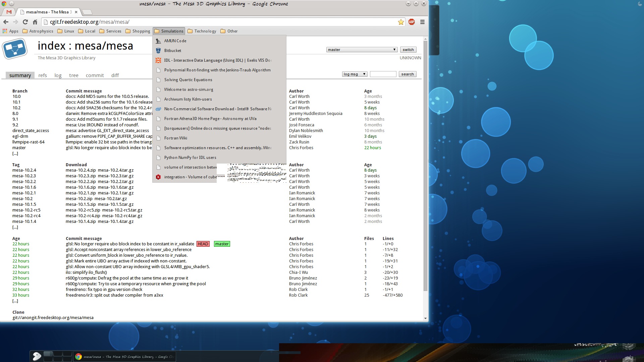Click the Apps grid shortcut
This screenshot has width=644, height=362.
tap(10, 31)
